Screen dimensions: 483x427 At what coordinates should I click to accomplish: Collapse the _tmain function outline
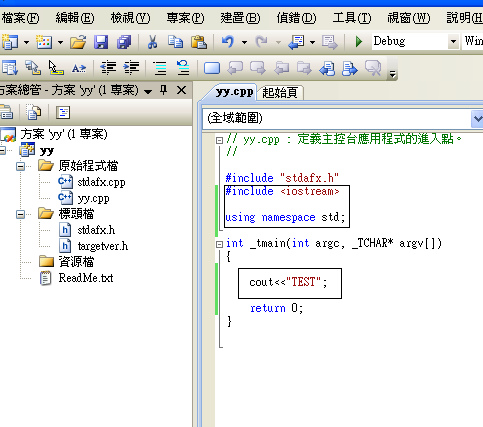click(x=219, y=244)
